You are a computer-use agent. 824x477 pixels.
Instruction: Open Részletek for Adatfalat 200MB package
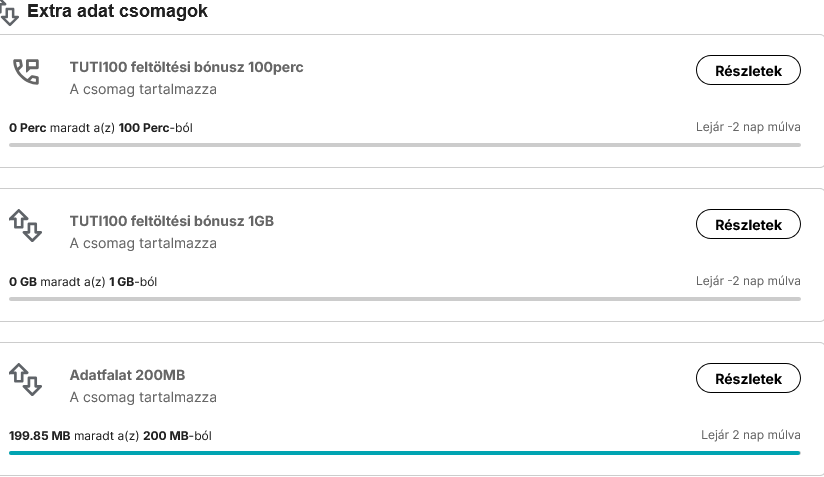pyautogui.click(x=747, y=379)
